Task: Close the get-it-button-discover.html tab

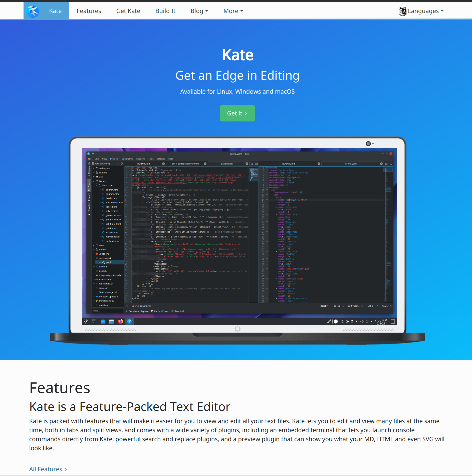Action: (x=205, y=164)
